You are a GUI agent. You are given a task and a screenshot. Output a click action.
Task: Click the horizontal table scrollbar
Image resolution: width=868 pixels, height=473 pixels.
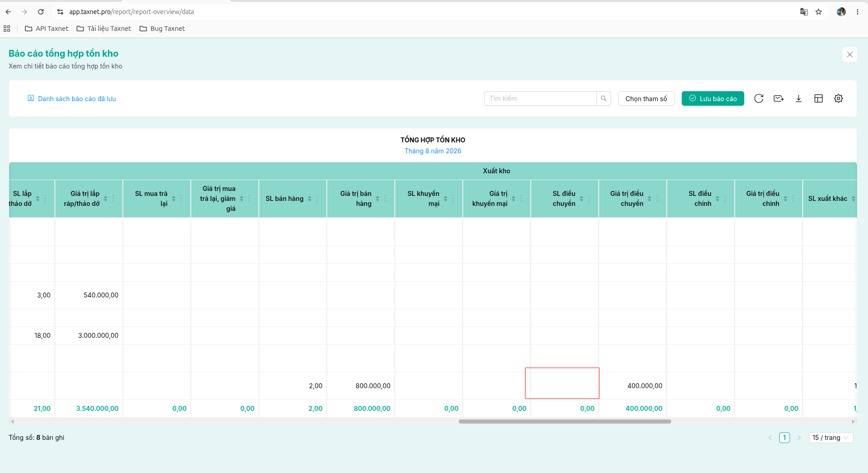[x=565, y=421]
